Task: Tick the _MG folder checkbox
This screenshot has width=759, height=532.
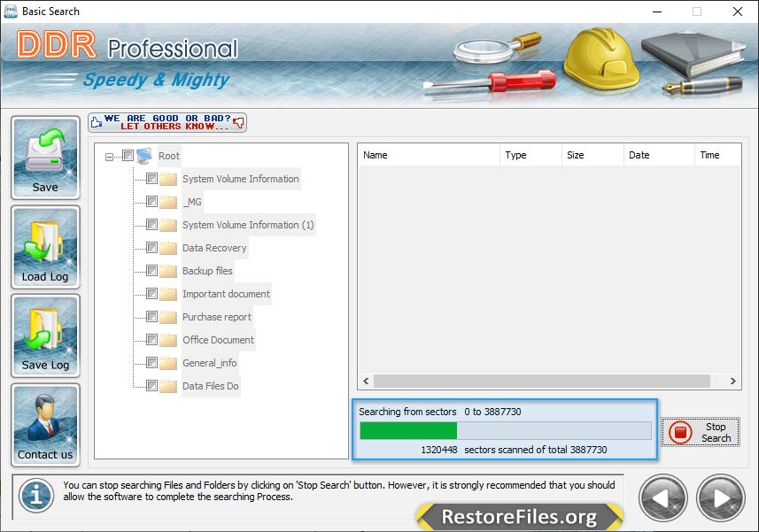Action: (x=151, y=201)
